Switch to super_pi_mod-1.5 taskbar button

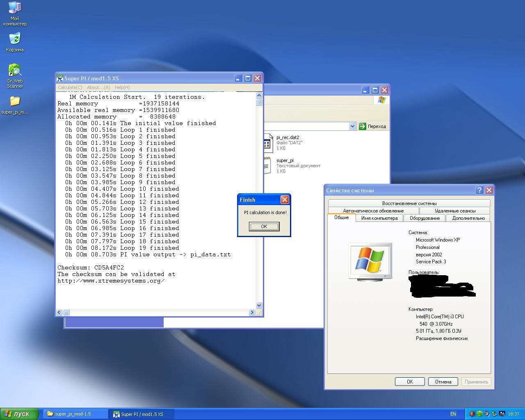pyautogui.click(x=76, y=414)
